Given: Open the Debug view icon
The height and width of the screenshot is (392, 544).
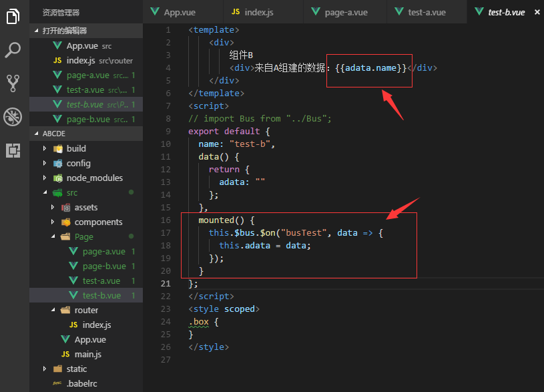Looking at the screenshot, I should [x=13, y=117].
